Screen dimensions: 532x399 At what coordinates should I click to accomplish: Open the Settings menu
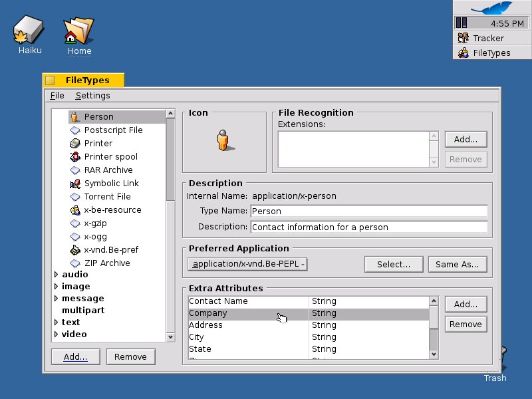point(92,95)
